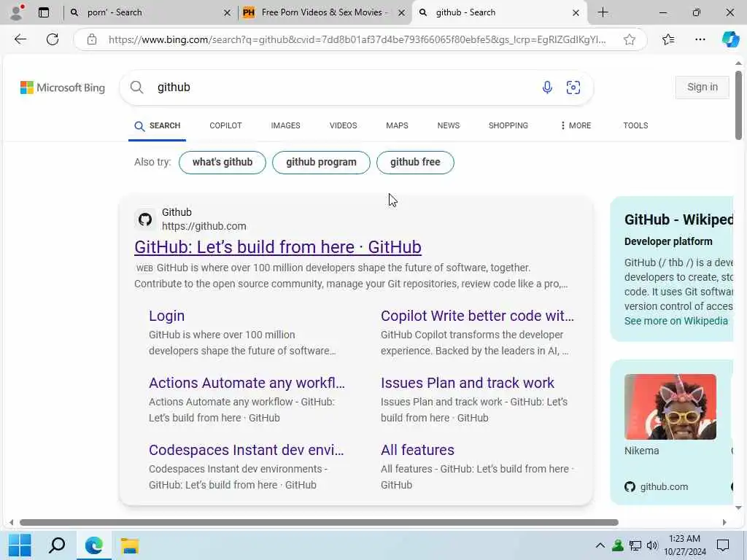Search using an image icon
The width and height of the screenshot is (747, 560).
pyautogui.click(x=573, y=87)
